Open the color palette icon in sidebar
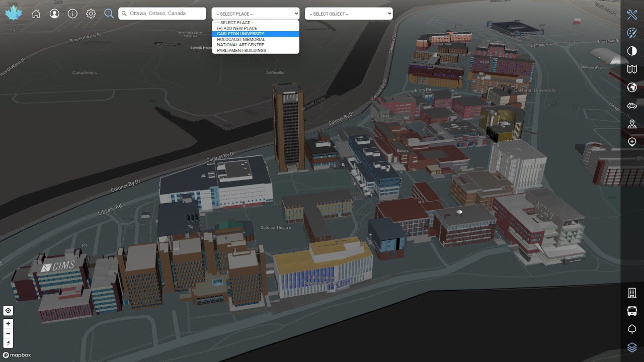 pos(632,33)
